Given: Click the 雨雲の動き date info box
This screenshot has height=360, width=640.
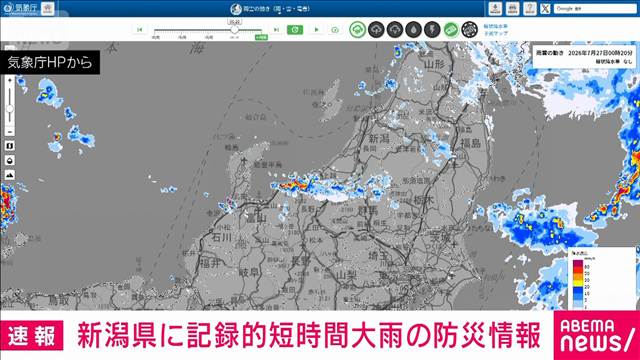Looking at the screenshot, I should [584, 57].
